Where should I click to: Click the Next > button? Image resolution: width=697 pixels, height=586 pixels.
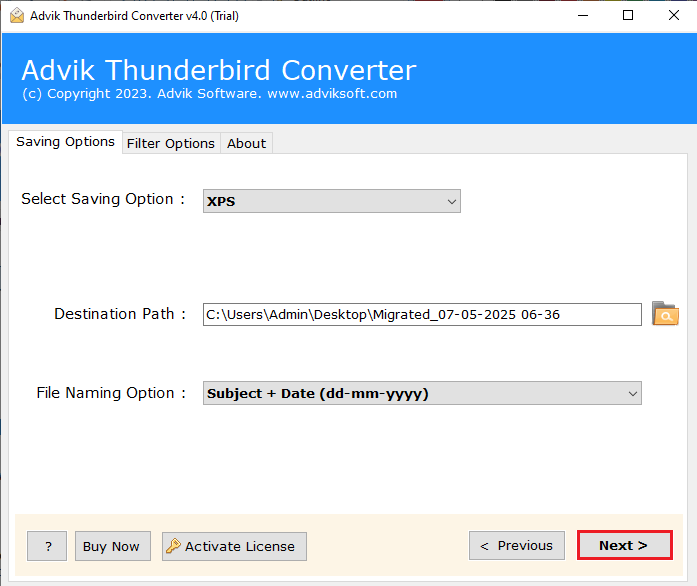625,545
